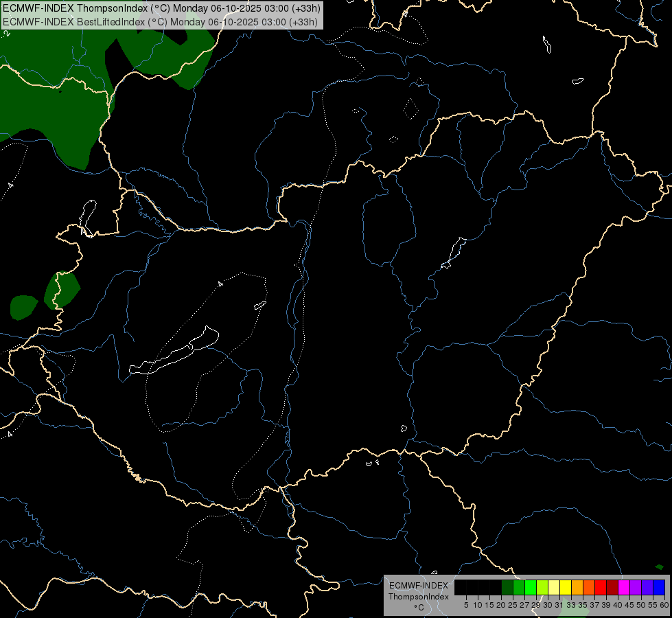Click the legend tick label 60

click(664, 605)
